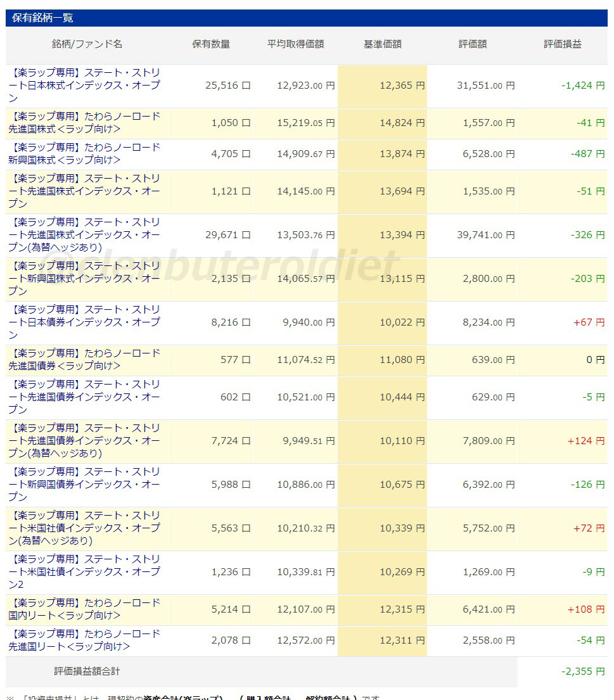Click the 銘柄/ファンド名 column header
Viewport: 614px width, 700px height.
[x=87, y=44]
